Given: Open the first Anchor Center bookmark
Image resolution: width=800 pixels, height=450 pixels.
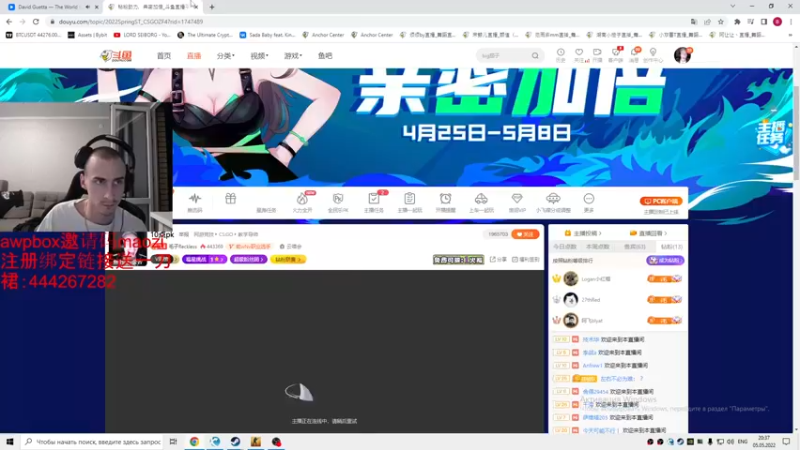Looking at the screenshot, I should coord(323,35).
